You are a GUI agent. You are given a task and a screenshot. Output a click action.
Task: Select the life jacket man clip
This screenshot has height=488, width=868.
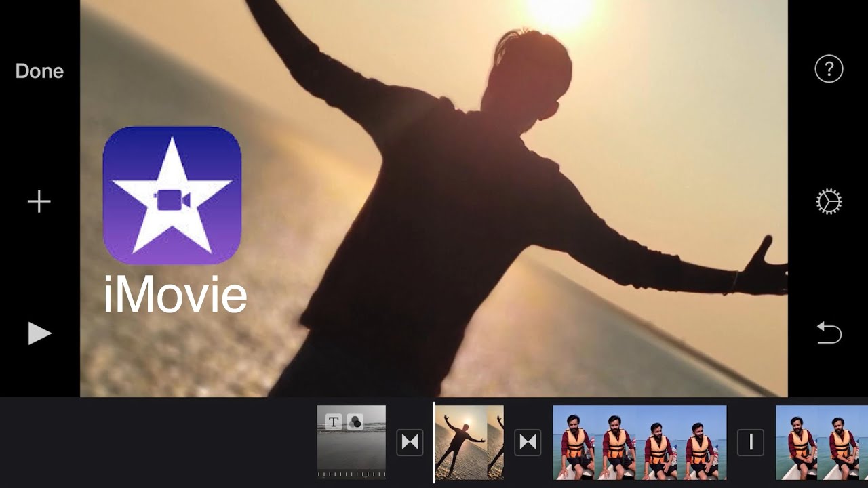point(639,443)
